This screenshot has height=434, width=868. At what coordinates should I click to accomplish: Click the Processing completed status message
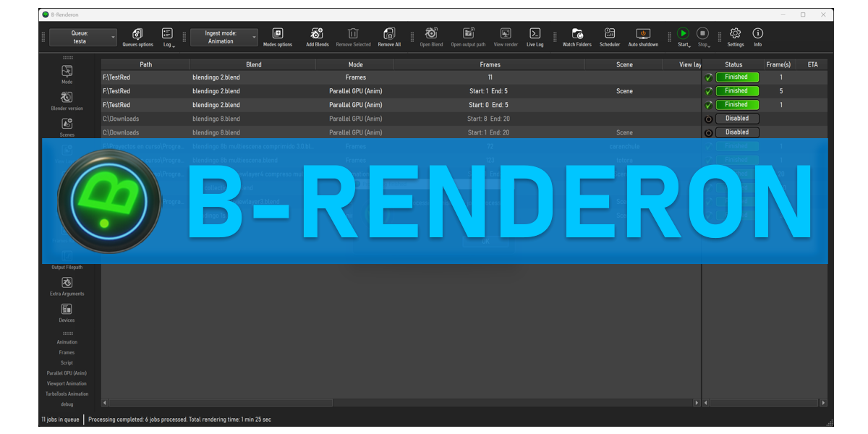tap(179, 420)
